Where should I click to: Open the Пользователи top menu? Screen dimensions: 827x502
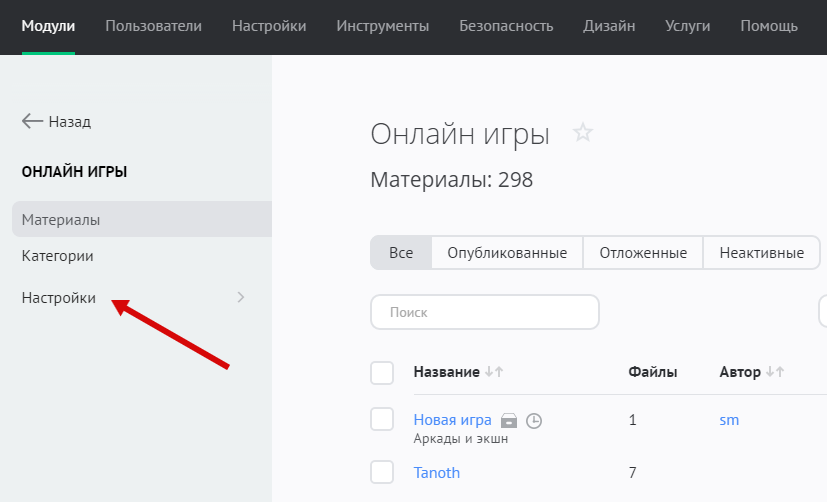tap(153, 26)
